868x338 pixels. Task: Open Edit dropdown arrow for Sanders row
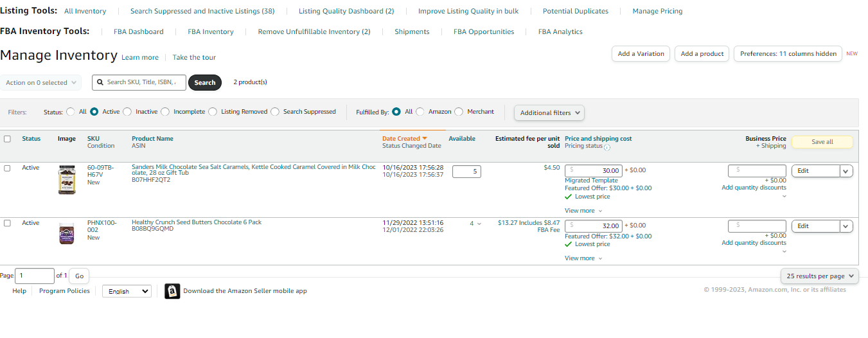coord(846,171)
